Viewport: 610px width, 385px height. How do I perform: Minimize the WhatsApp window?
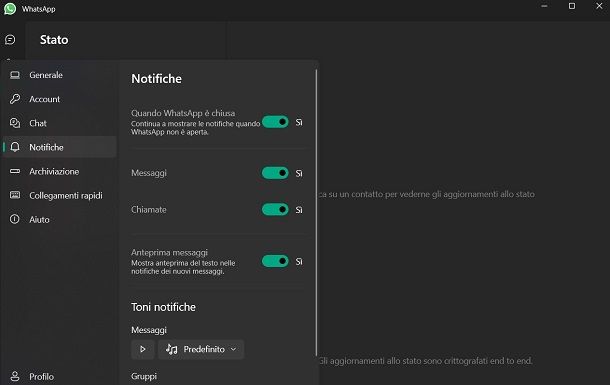(x=544, y=6)
